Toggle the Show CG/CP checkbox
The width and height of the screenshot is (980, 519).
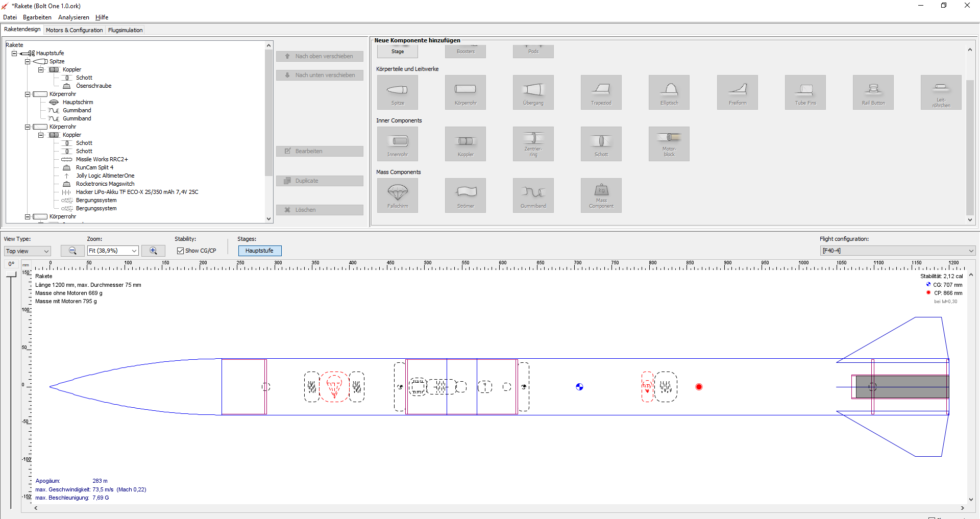(x=181, y=251)
